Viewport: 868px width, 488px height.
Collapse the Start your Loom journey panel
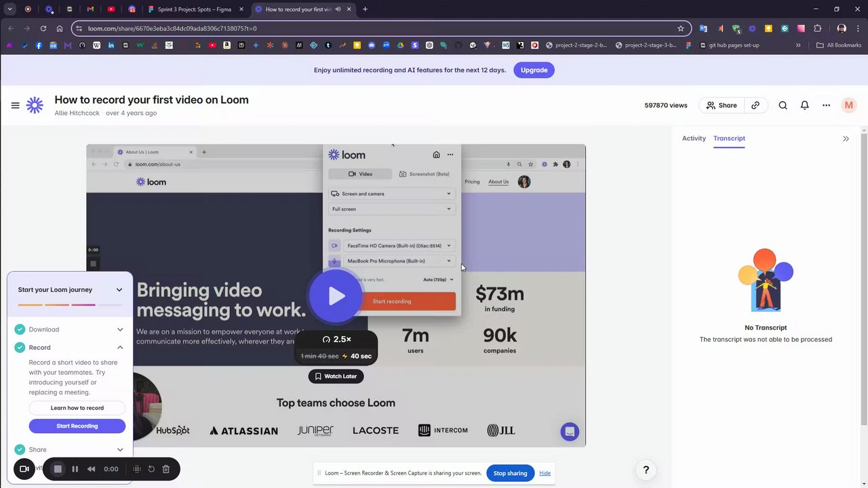[119, 289]
